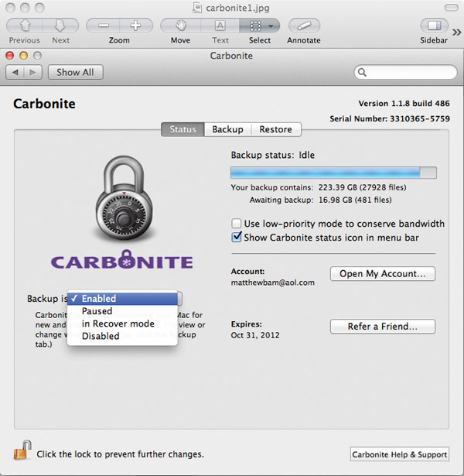Switch to the Restore tab
The height and width of the screenshot is (476, 464).
[x=275, y=129]
